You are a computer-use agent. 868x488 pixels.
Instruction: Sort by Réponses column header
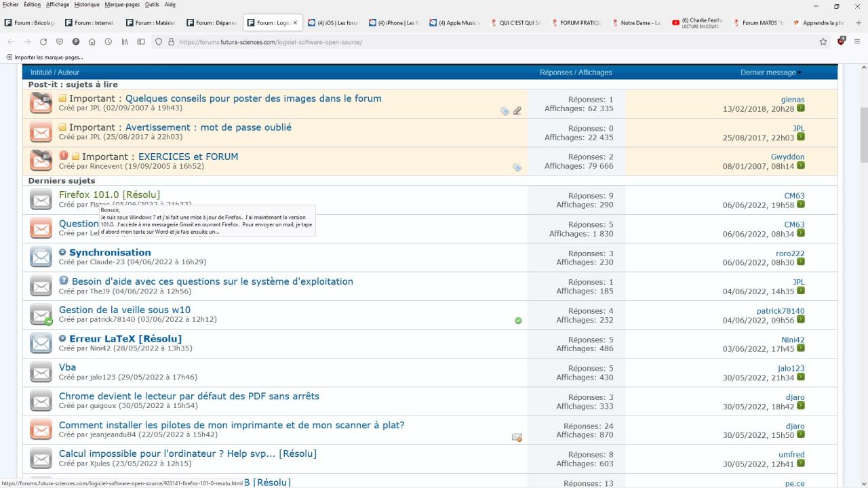click(555, 73)
